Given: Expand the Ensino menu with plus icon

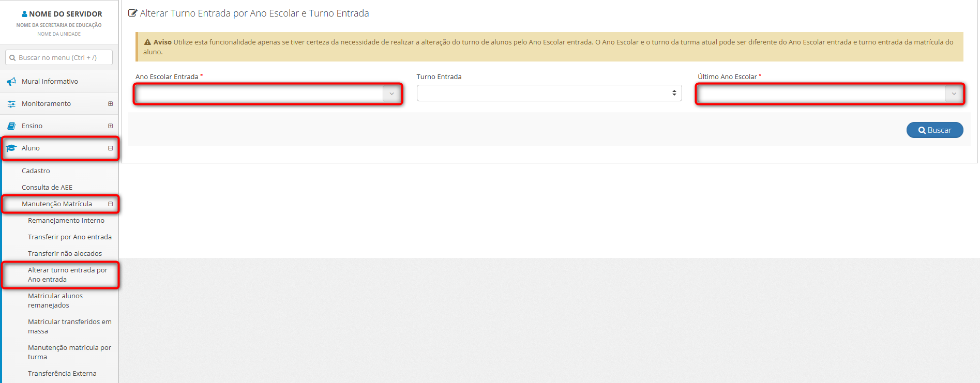Looking at the screenshot, I should [110, 126].
